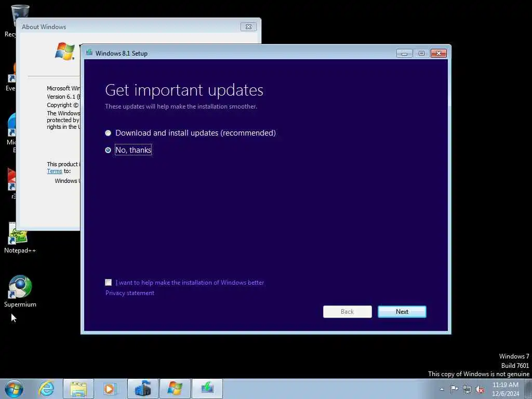Open the Privacy statement link

[x=129, y=293]
